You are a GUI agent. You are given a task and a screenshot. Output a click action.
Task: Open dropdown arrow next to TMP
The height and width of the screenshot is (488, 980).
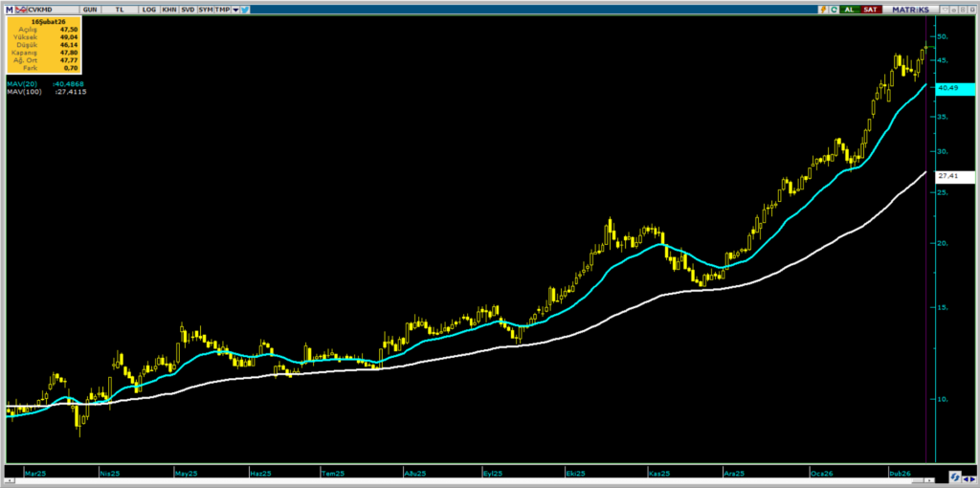(234, 9)
